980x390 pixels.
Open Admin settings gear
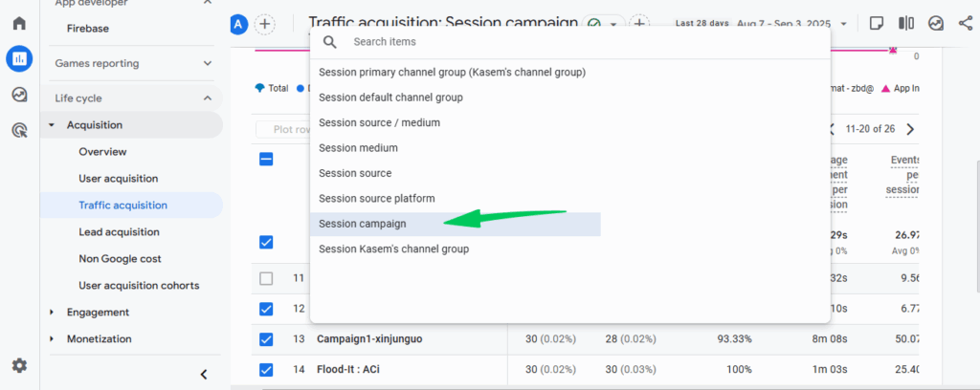19,365
